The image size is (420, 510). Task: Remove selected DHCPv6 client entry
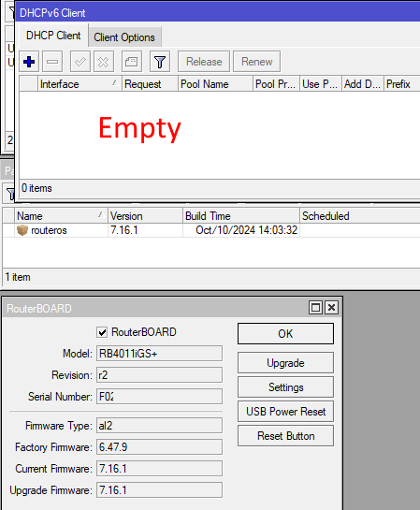click(x=52, y=62)
